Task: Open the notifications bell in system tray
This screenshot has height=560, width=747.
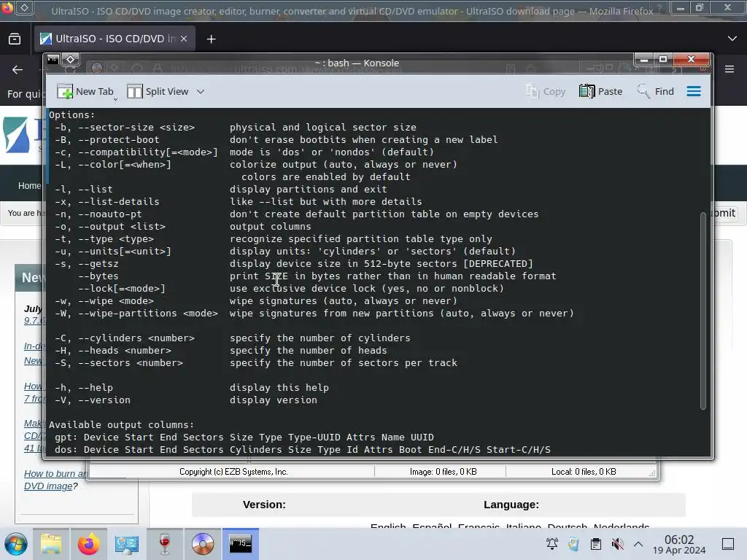Action: tap(552, 544)
